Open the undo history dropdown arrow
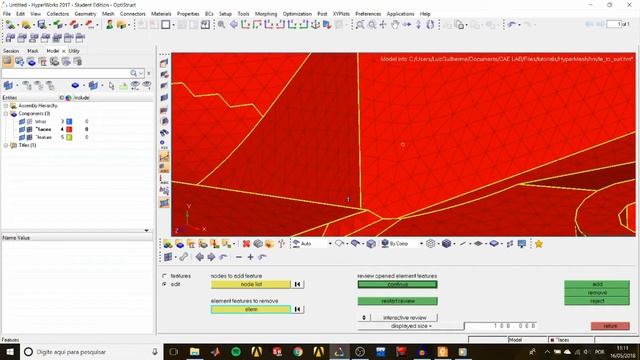640x360 pixels. point(519,25)
